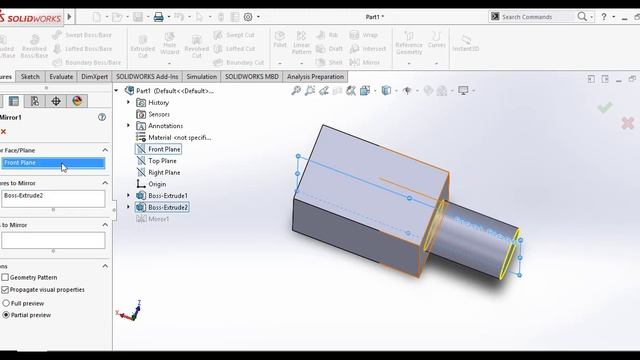The width and height of the screenshot is (640, 360).
Task: Open the Options gear icon
Action: coord(248,17)
